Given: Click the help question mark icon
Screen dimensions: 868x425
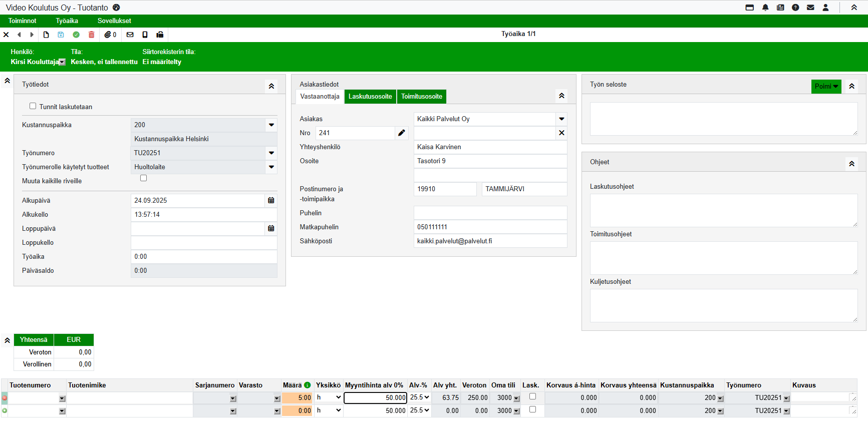Looking at the screenshot, I should tap(795, 8).
